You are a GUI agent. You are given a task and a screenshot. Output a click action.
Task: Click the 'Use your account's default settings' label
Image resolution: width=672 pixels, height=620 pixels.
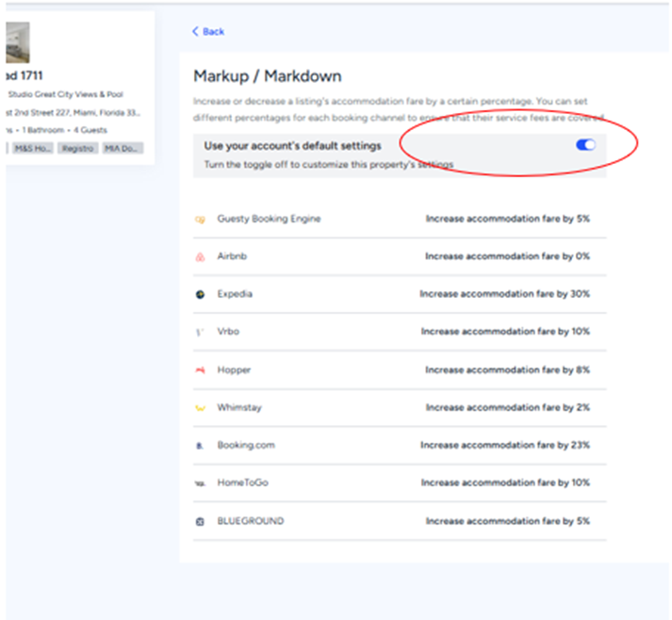tap(292, 146)
